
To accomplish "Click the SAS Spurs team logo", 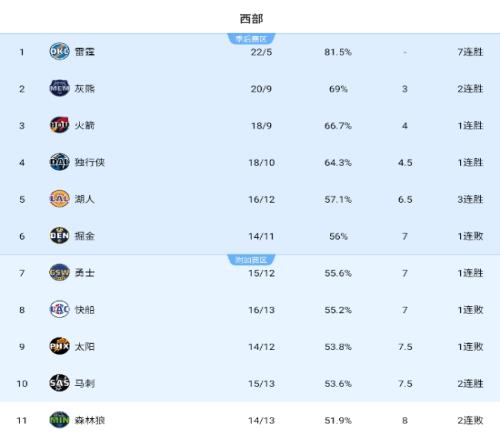I will tap(59, 383).
